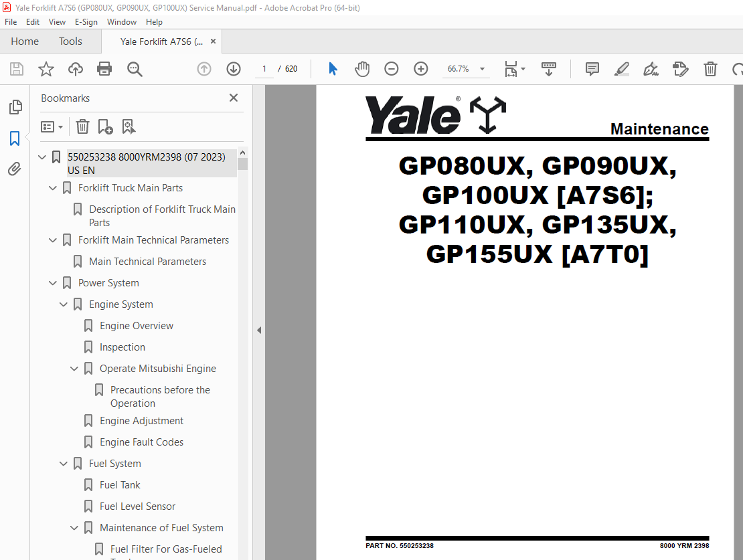Add a new bookmark icon

[105, 127]
